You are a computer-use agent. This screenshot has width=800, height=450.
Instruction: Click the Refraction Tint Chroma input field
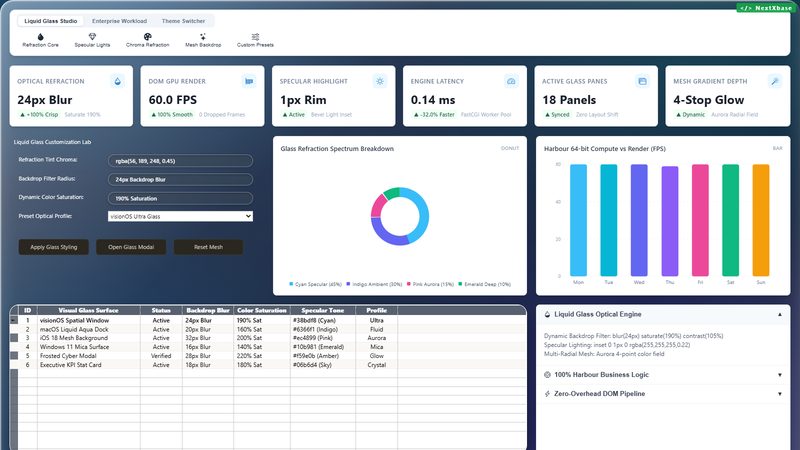180,161
